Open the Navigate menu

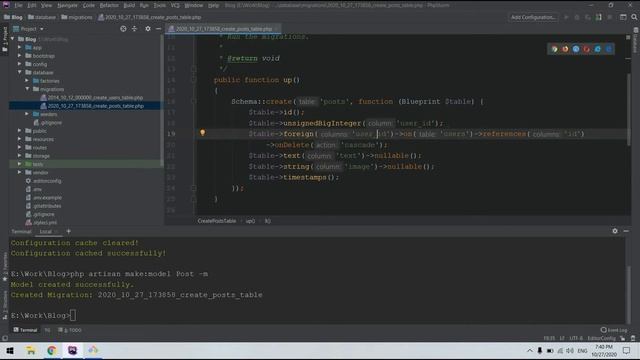coord(67,5)
